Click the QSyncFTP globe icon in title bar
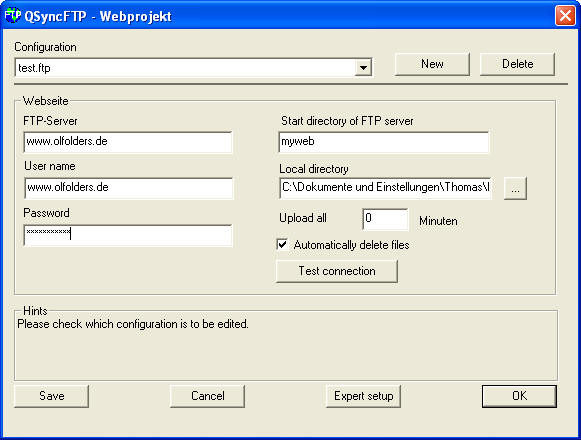The image size is (581, 440). coord(12,15)
